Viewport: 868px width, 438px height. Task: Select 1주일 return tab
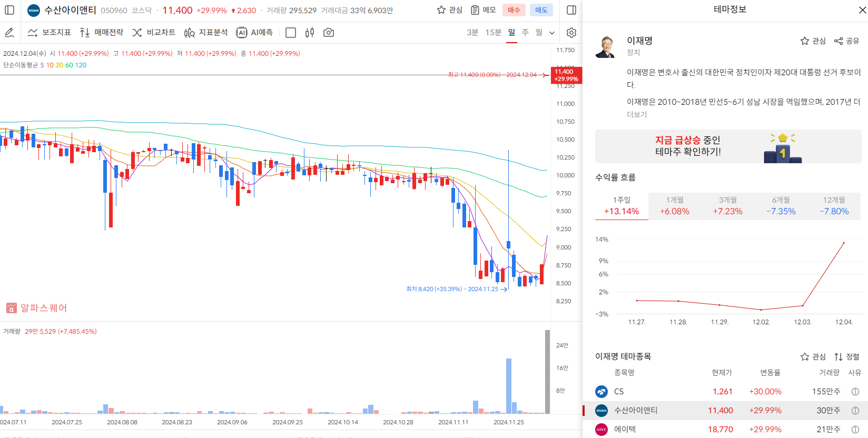point(622,206)
